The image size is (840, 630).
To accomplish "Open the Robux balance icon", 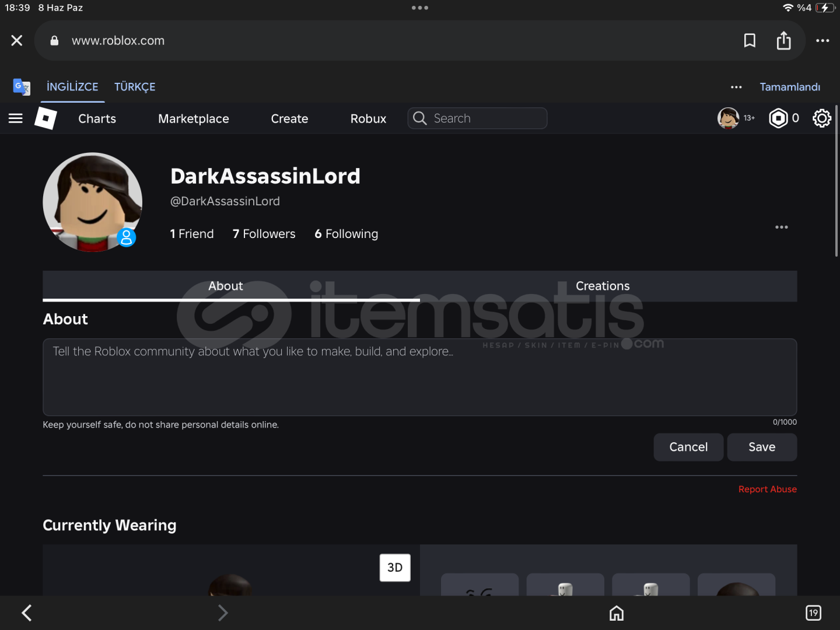I will 778,118.
